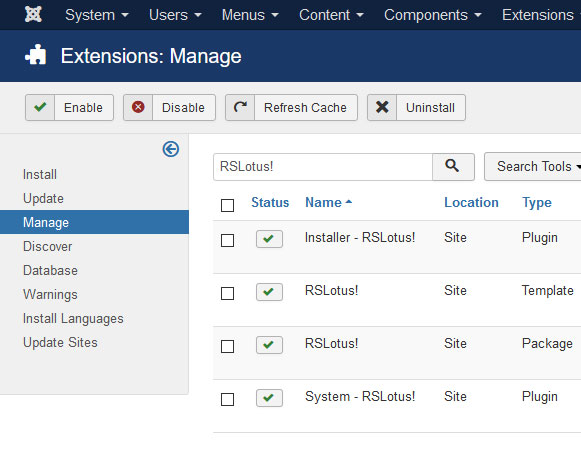
Task: Go to Warnings in sidebar
Action: pyautogui.click(x=50, y=295)
